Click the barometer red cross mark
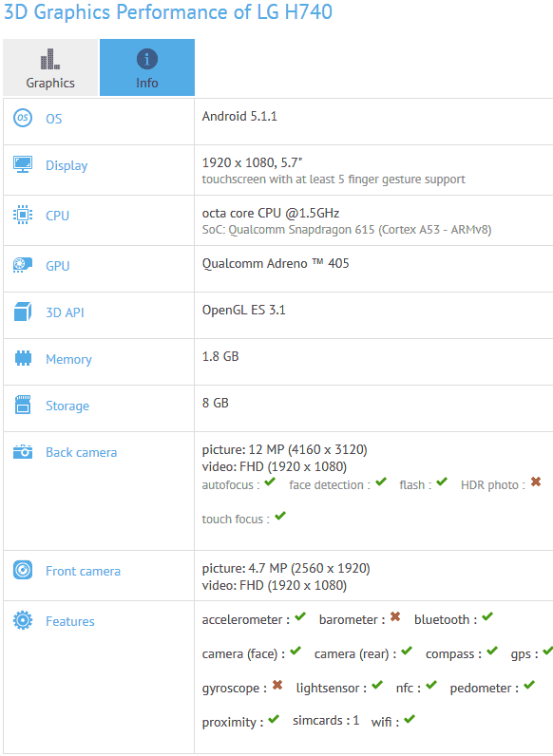 pyautogui.click(x=395, y=616)
